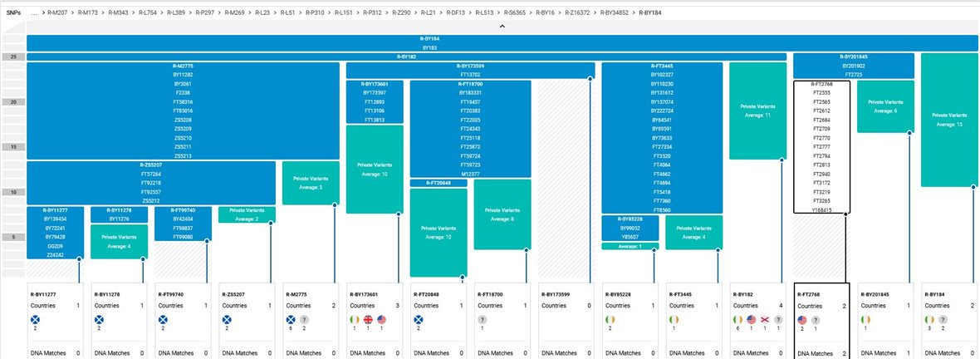The width and height of the screenshot is (980, 359).
Task: Click the 25 marker on SNP scale
Action: (13, 57)
